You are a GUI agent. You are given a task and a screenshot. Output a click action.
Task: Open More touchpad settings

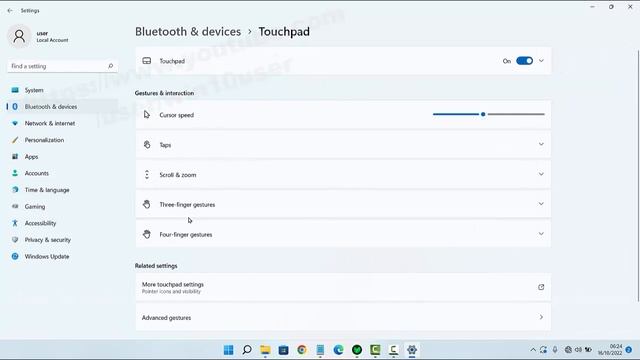tap(343, 287)
